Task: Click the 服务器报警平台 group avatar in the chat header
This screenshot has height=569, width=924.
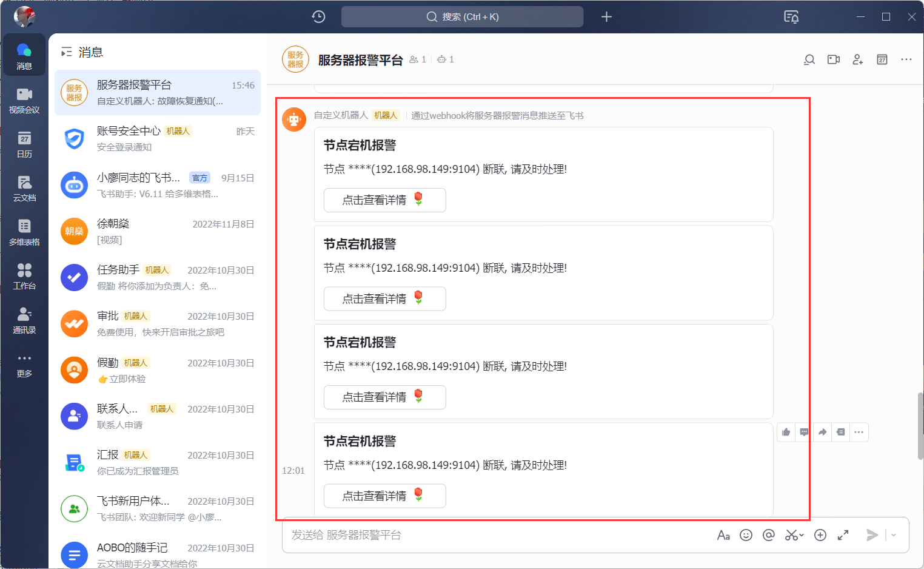Action: pyautogui.click(x=295, y=59)
